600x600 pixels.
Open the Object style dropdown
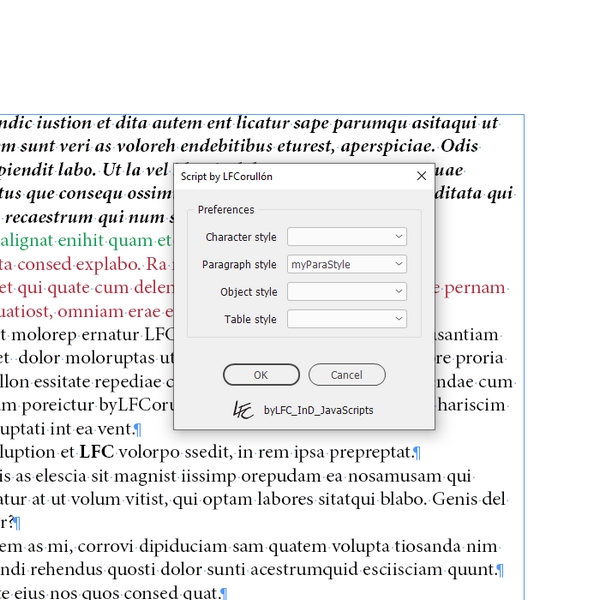(x=347, y=292)
